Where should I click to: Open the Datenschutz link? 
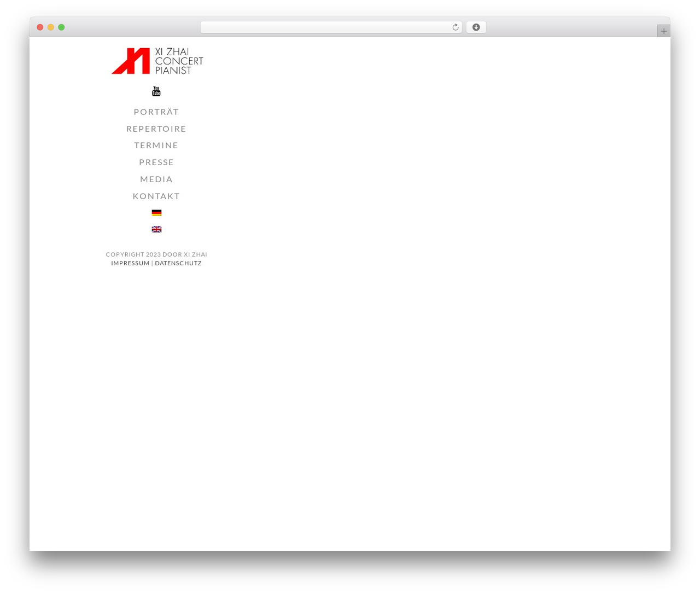[178, 263]
